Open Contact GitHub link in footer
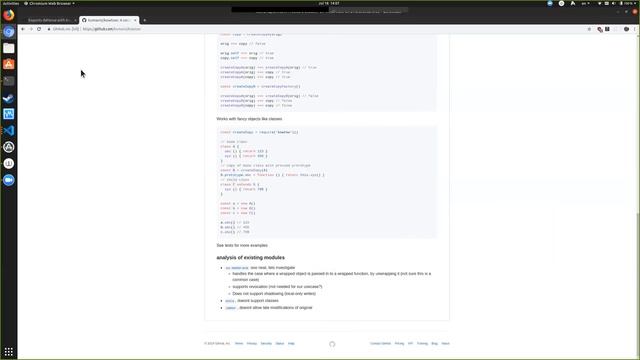The image size is (640, 360). (380, 344)
